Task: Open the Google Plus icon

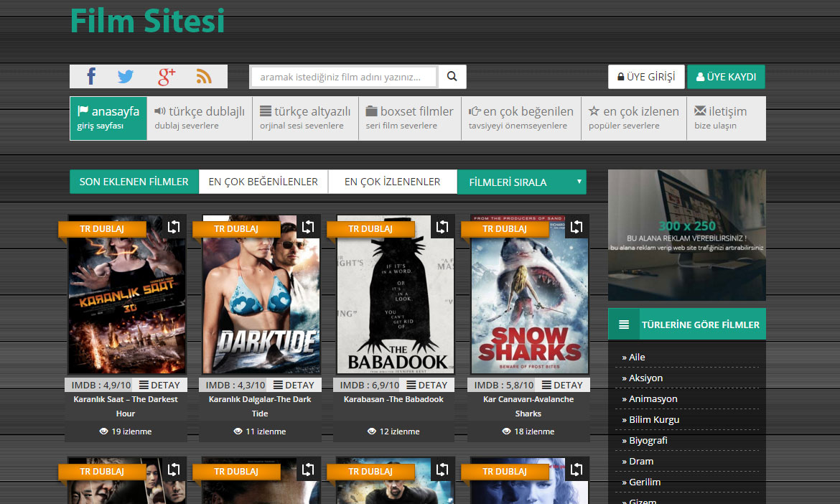Action: 166,77
